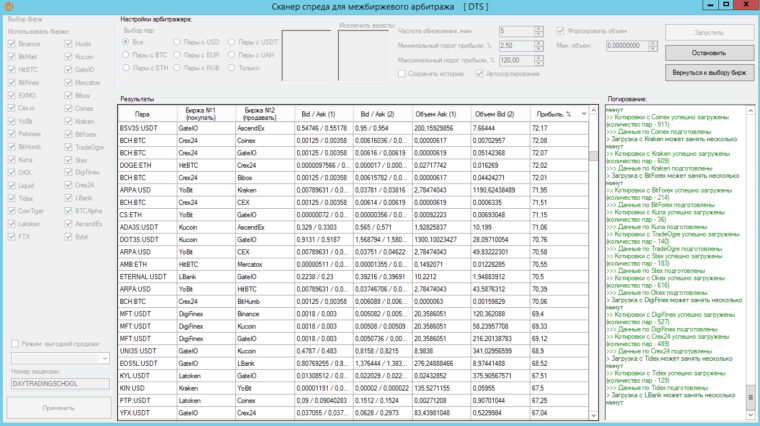Select the KIN:USD row
760x426 pixels.
[x=353, y=388]
